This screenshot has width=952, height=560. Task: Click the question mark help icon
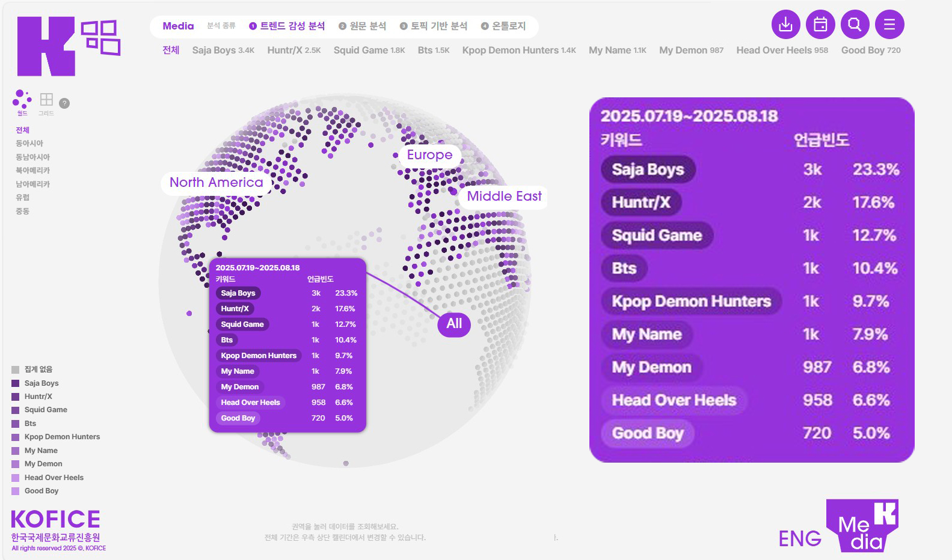(64, 103)
